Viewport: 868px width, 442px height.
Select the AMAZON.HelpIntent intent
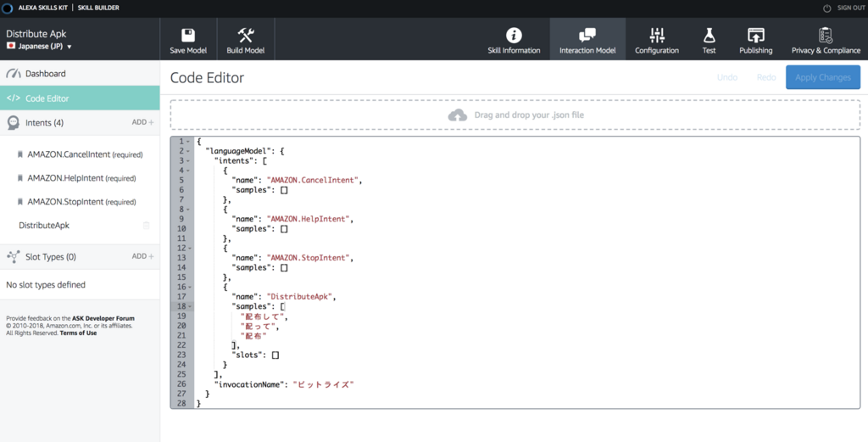(x=81, y=178)
